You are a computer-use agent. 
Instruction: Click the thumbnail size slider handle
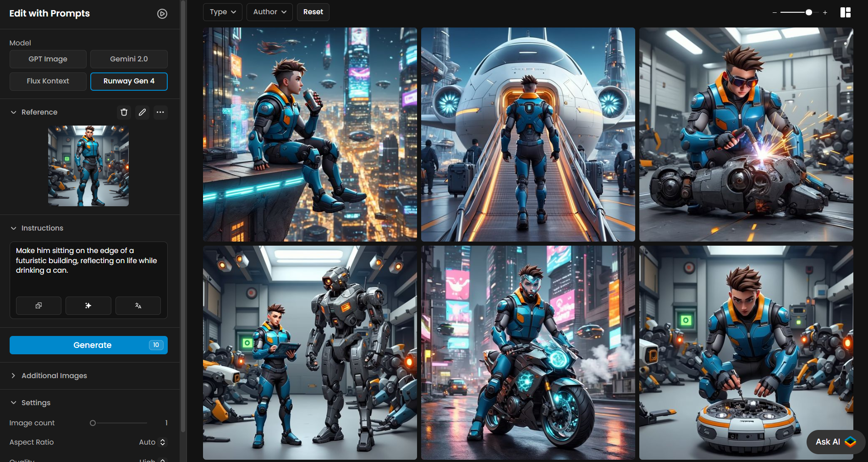point(809,13)
